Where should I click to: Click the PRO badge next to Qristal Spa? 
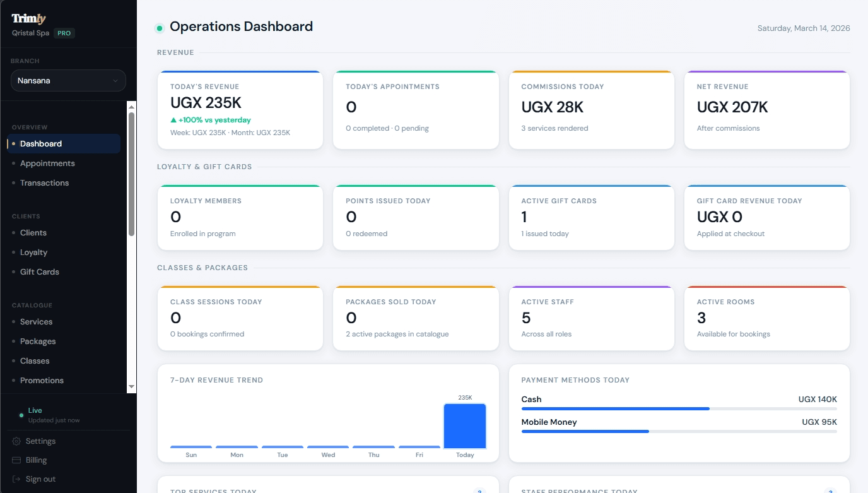pos(64,33)
